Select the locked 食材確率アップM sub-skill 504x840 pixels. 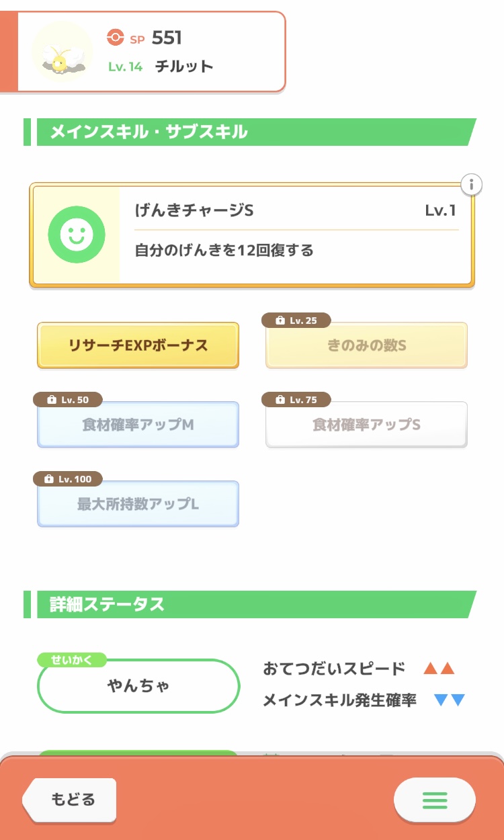138,425
